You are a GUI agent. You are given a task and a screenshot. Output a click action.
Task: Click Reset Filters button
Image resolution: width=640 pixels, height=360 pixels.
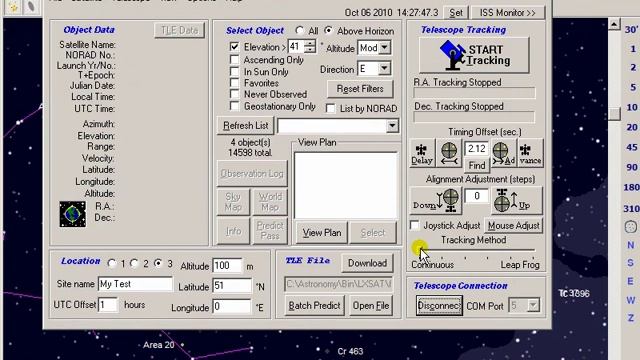360,89
